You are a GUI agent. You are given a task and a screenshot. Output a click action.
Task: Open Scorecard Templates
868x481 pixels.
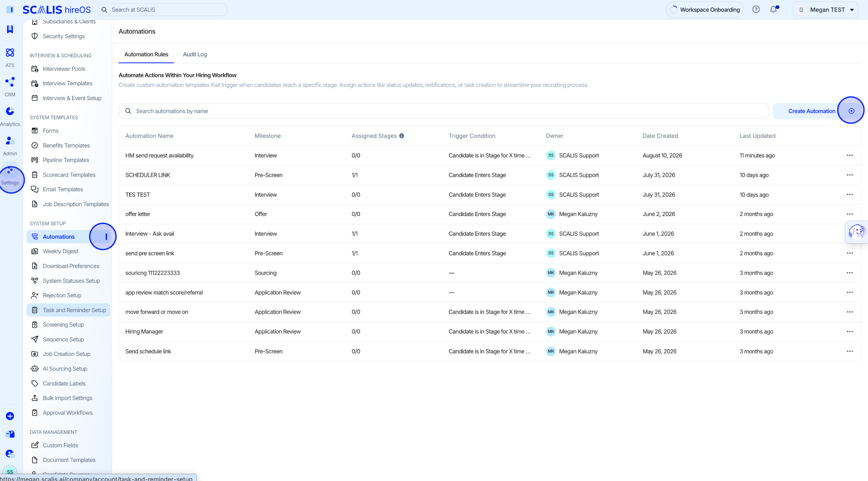tap(69, 175)
